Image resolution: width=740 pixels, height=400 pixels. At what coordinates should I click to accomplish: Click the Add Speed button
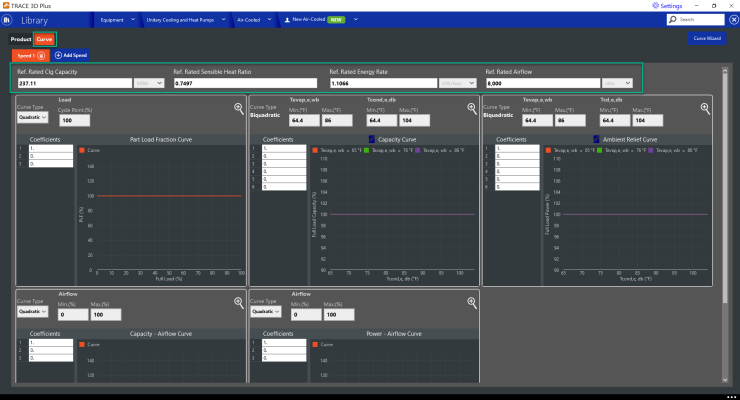point(71,55)
